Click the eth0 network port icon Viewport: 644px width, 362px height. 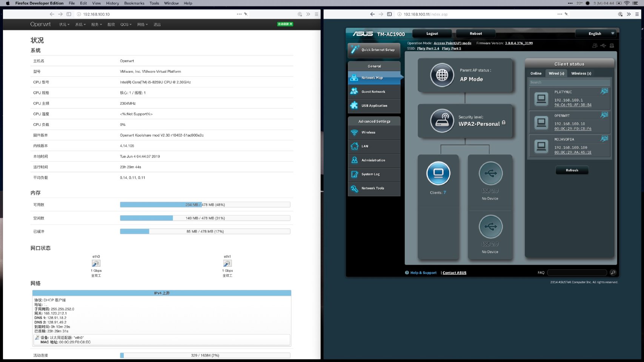[x=96, y=263]
